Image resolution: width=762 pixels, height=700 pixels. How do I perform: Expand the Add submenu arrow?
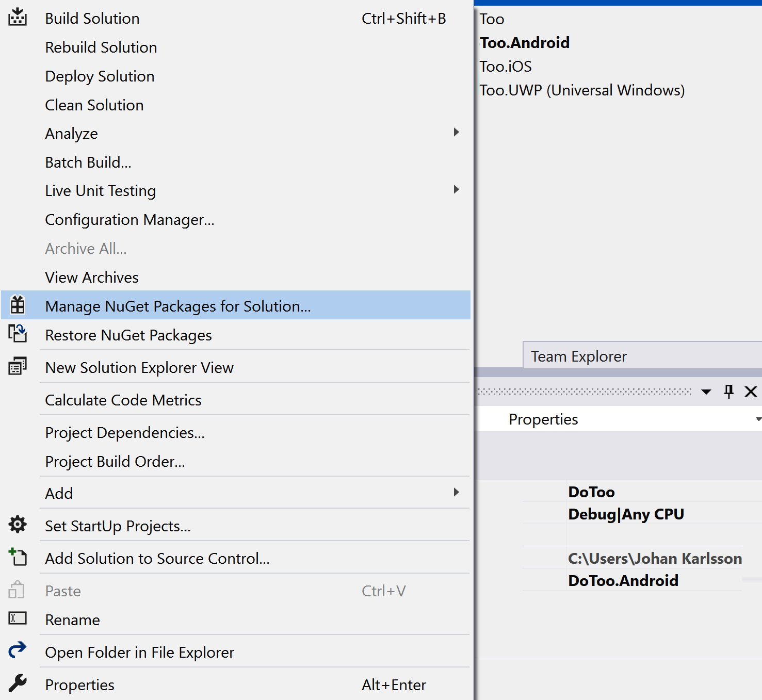pos(456,493)
